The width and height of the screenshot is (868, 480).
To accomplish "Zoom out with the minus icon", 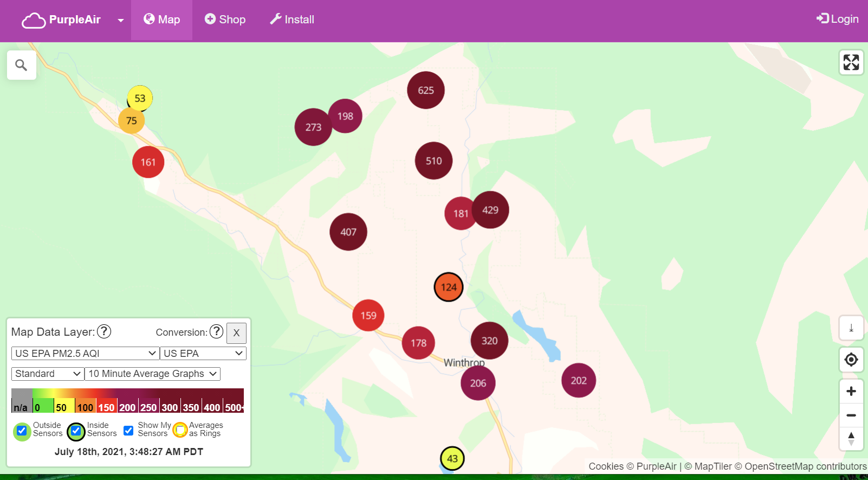I will pos(851,415).
